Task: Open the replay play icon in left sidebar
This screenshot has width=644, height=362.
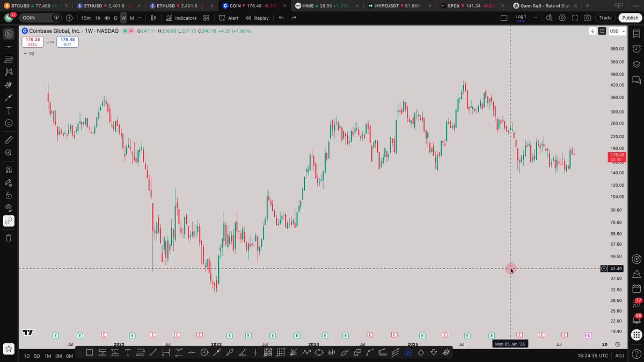Action: [x=9, y=34]
